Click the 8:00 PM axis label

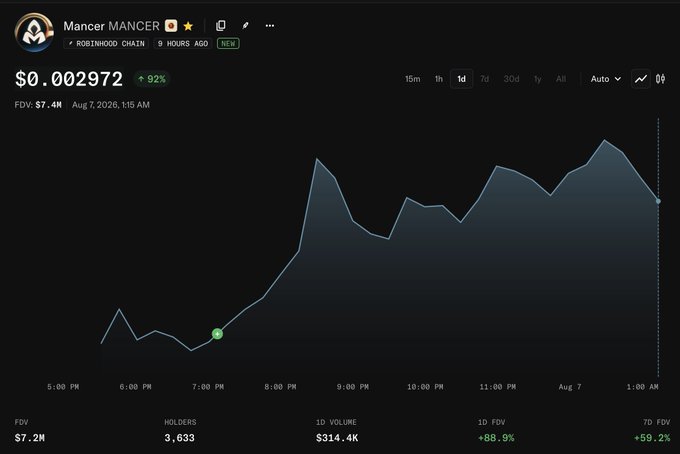(280, 387)
